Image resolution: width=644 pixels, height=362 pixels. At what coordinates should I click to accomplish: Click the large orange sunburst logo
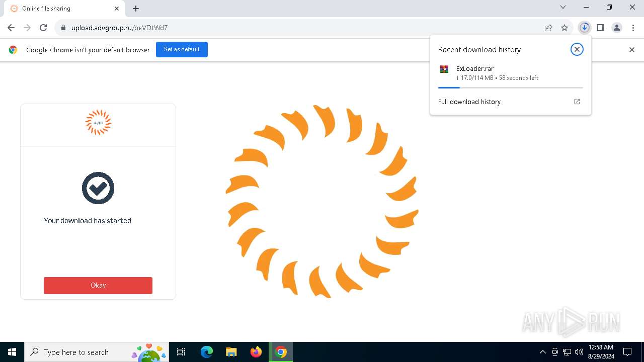(322, 202)
